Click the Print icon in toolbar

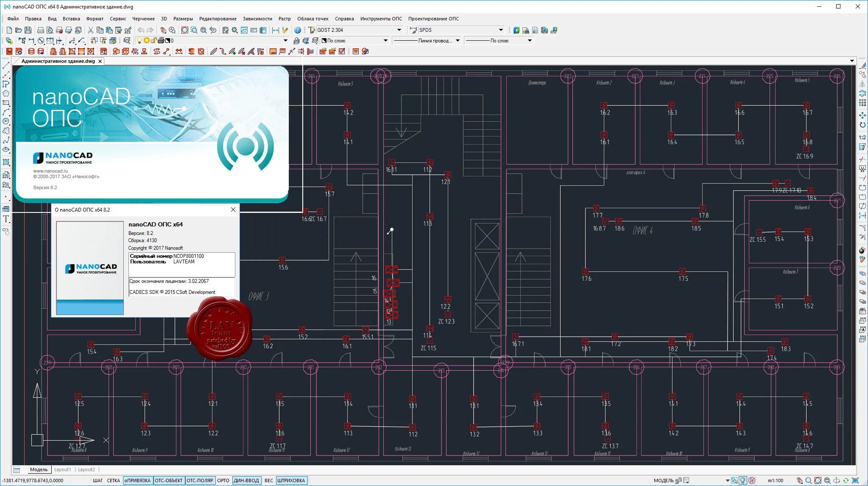coord(41,30)
